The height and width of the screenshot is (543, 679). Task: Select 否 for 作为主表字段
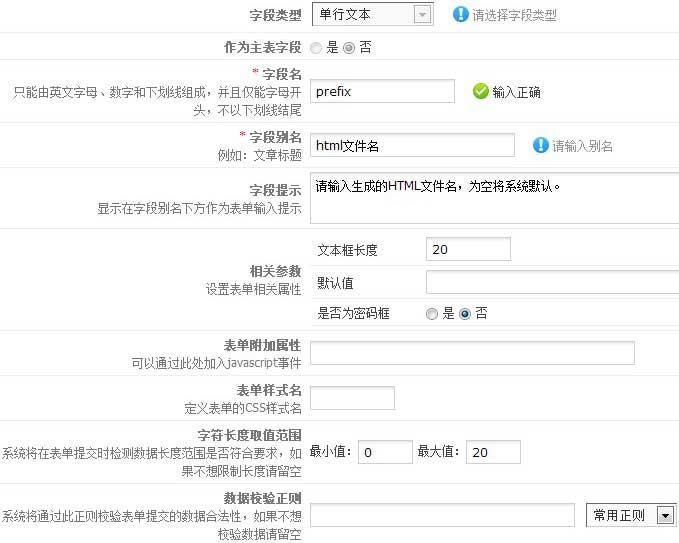[x=349, y=48]
